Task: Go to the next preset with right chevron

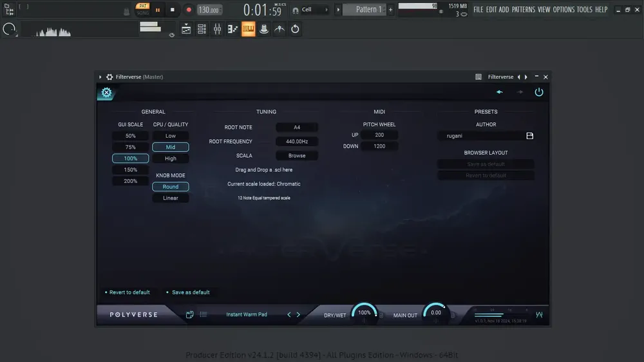Action: 298,314
